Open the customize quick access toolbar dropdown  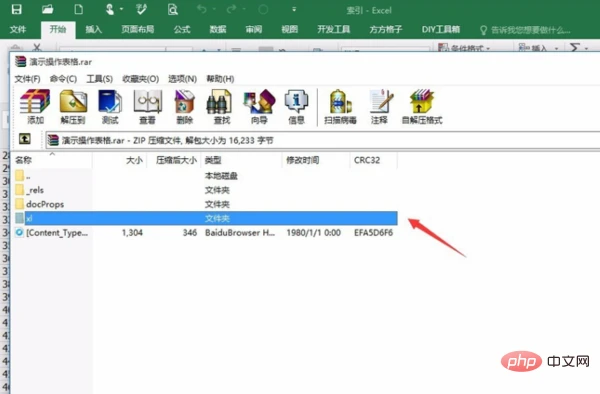pyautogui.click(x=294, y=9)
